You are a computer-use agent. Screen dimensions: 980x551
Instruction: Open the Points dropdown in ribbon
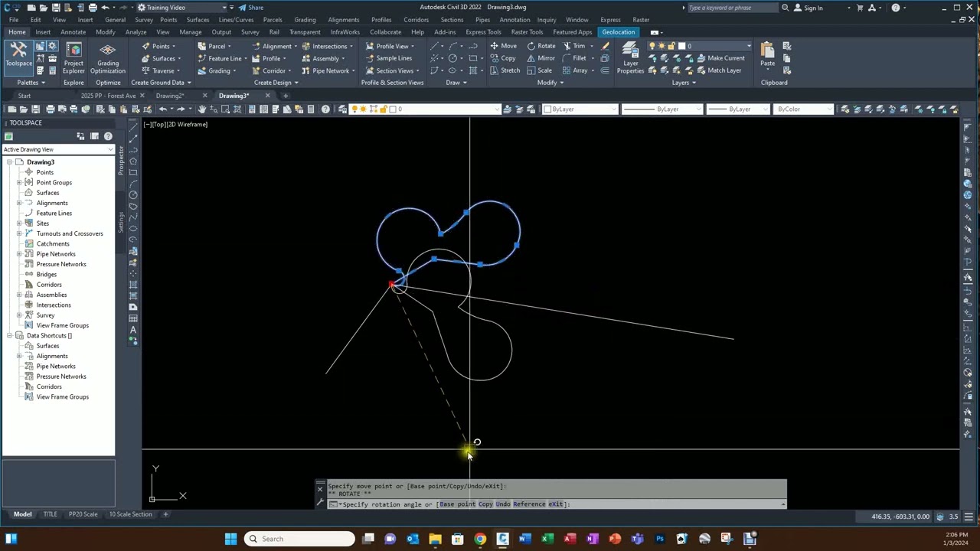[159, 46]
